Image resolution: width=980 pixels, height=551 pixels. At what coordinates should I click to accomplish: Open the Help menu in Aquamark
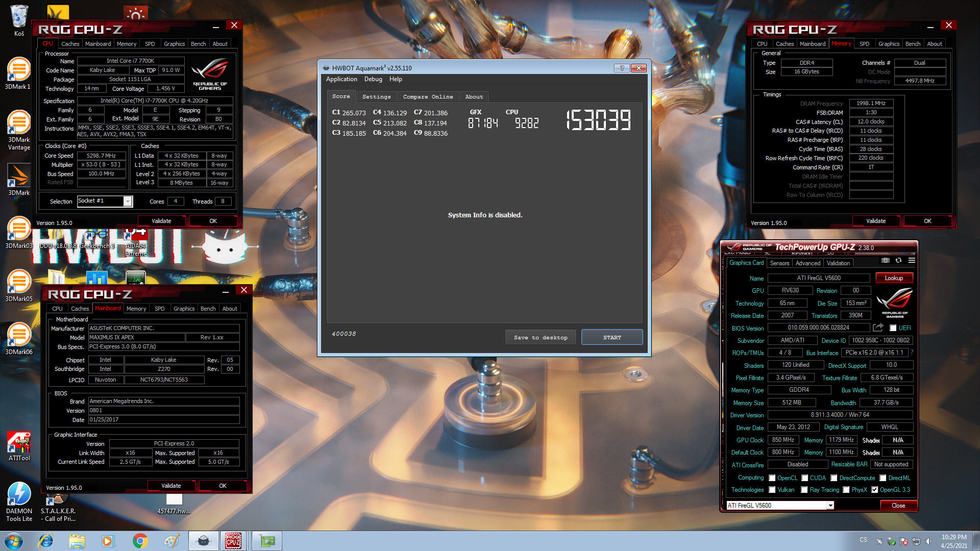tap(396, 79)
